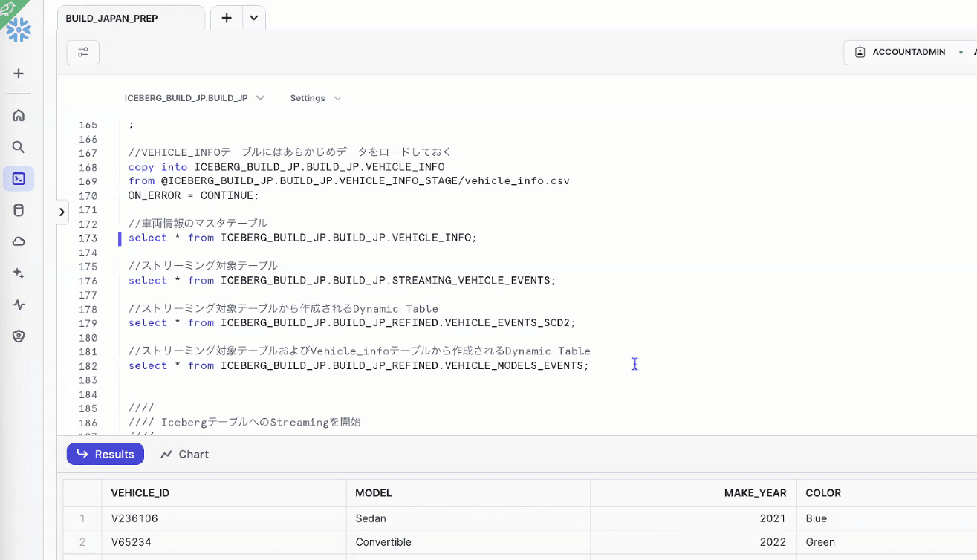Switch to the Chart view
The image size is (977, 560).
[x=185, y=454]
